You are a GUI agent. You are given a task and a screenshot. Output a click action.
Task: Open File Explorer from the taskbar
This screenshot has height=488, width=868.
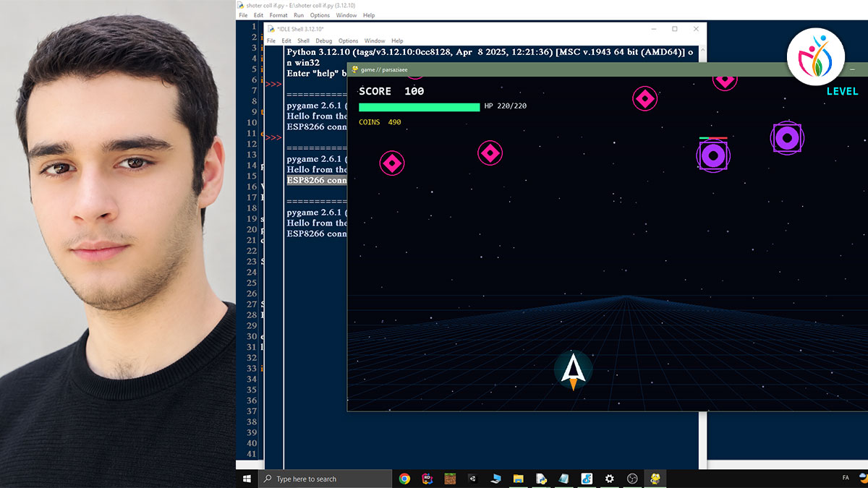click(x=518, y=479)
